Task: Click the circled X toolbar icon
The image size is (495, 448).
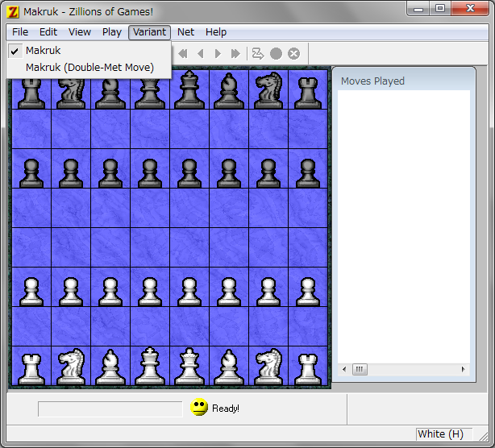Action: (x=294, y=54)
